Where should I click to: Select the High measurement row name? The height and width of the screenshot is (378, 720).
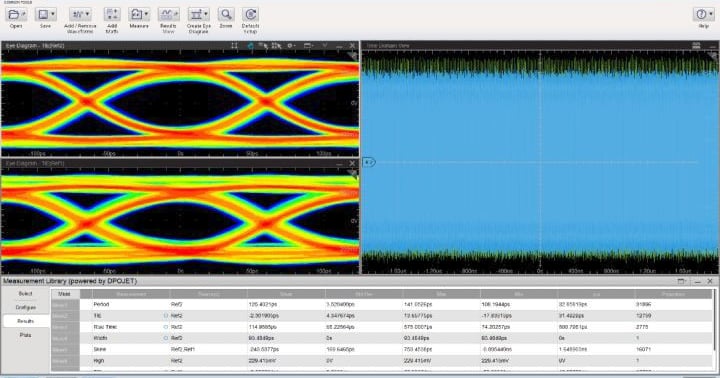99,361
